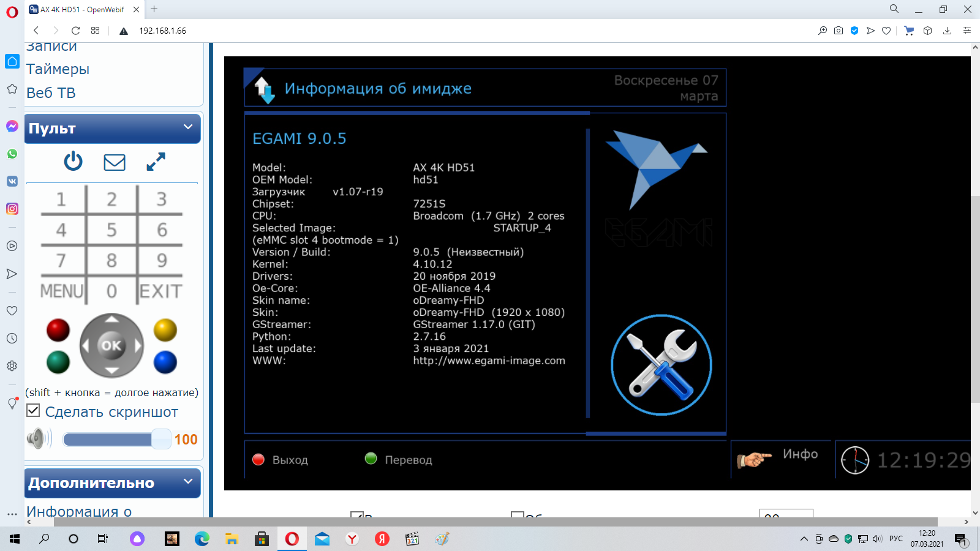The height and width of the screenshot is (551, 980).
Task: Open File Explorer from the taskbar
Action: click(x=232, y=539)
